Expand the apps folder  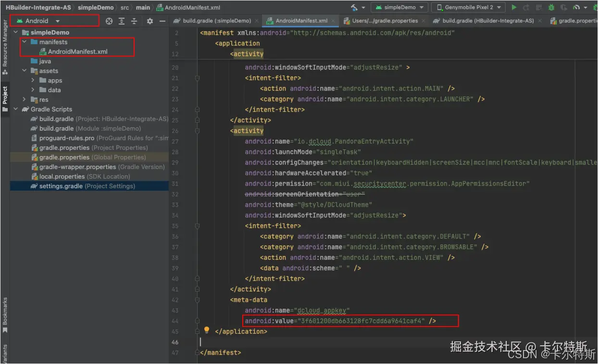33,80
